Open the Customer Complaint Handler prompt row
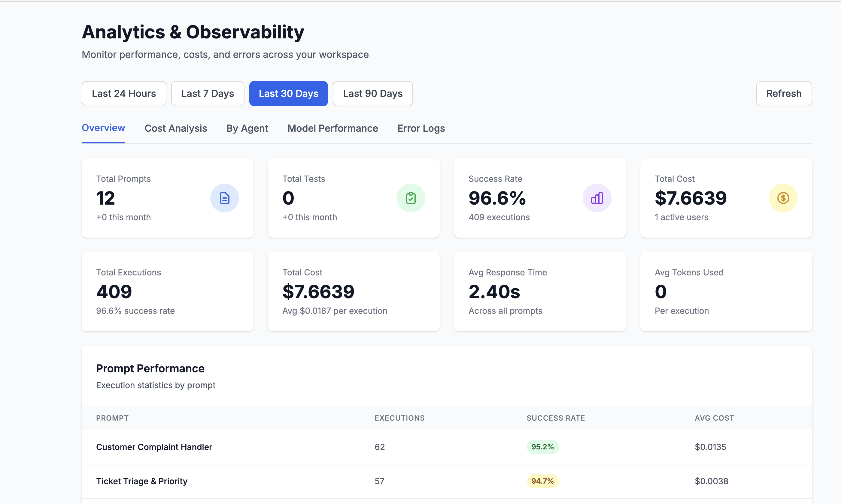 tap(154, 447)
